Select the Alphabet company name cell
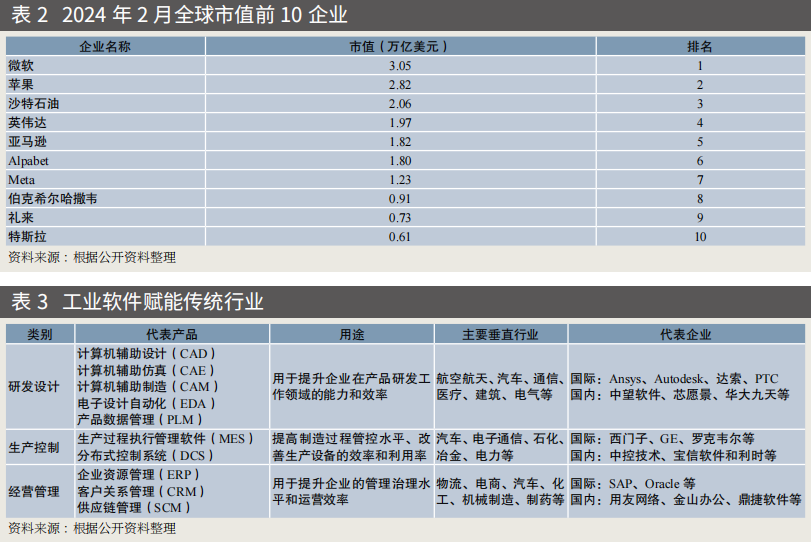Viewport: 812px width, 542px height. [28, 160]
